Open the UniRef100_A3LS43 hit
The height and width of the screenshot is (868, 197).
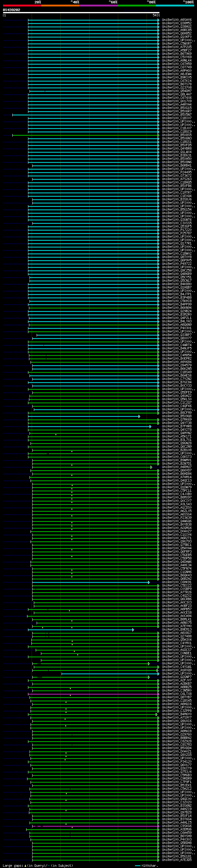pyautogui.click(x=177, y=504)
